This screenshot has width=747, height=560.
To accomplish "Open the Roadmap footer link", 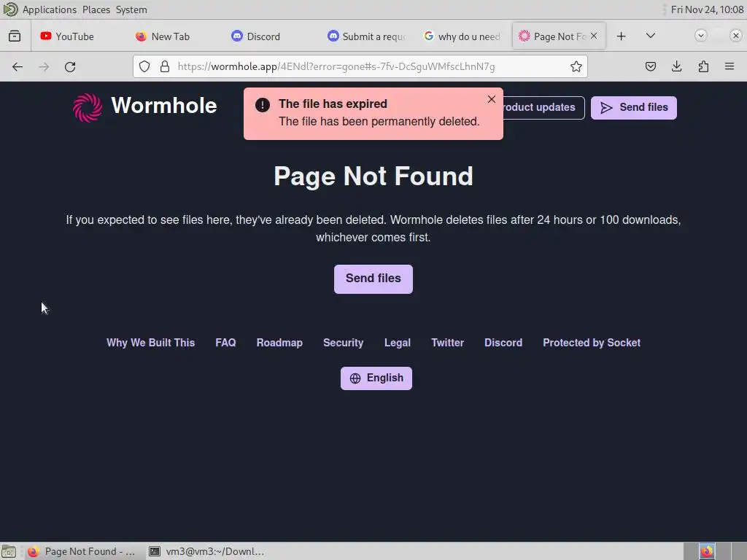I will pos(279,343).
